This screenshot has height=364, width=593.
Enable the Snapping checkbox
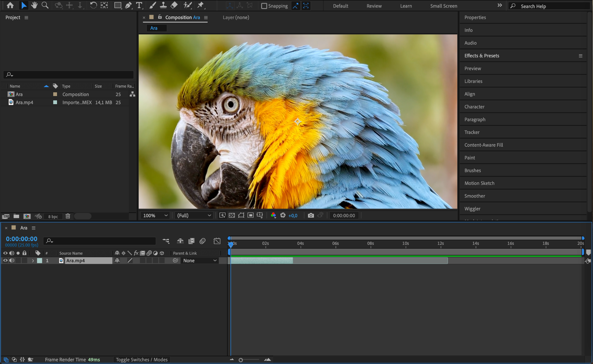[x=264, y=6]
